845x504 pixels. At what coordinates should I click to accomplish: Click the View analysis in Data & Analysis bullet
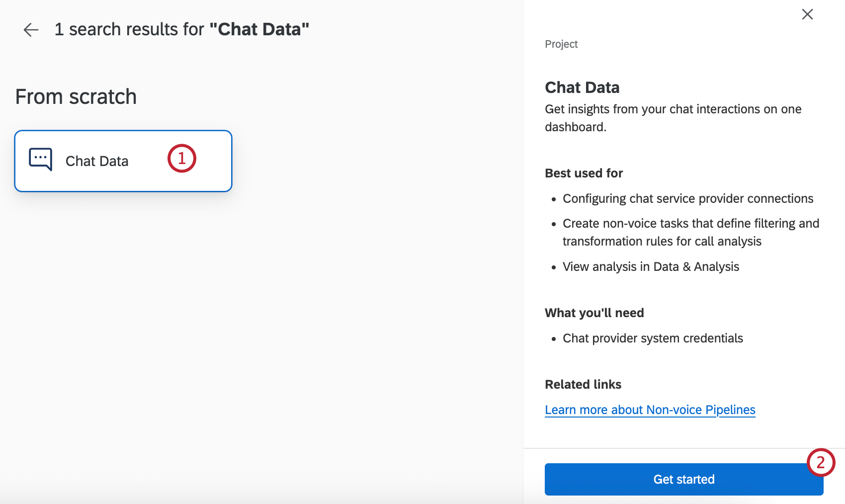tap(651, 266)
